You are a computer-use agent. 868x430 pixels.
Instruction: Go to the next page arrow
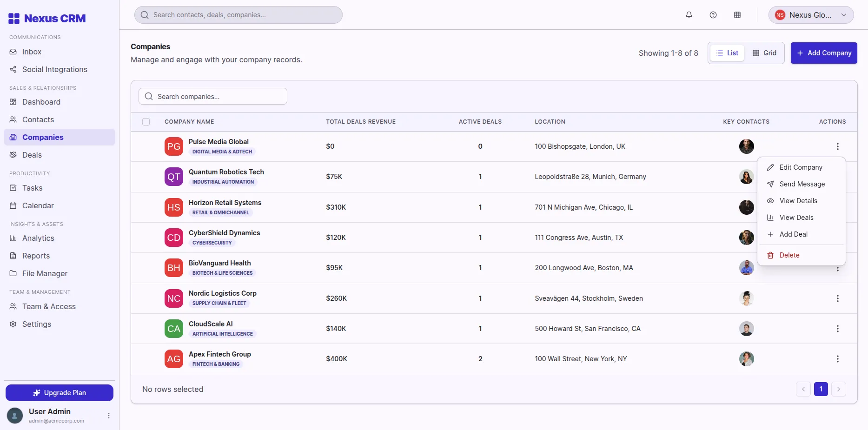[x=839, y=389]
